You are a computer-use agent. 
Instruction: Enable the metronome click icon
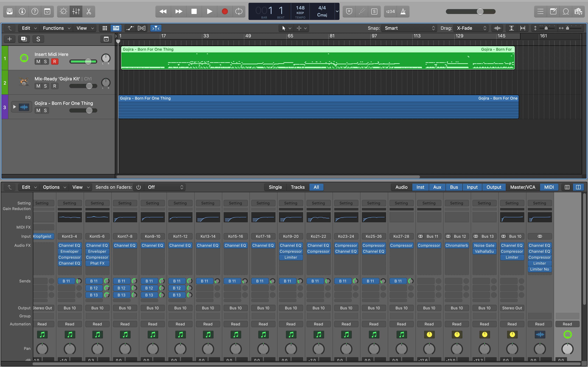403,11
